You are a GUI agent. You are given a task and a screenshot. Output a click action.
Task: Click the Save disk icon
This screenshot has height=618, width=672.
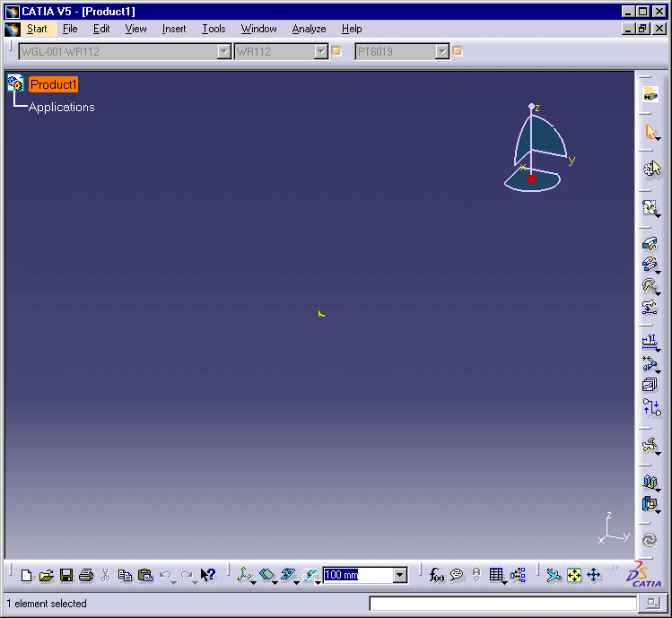pyautogui.click(x=65, y=575)
